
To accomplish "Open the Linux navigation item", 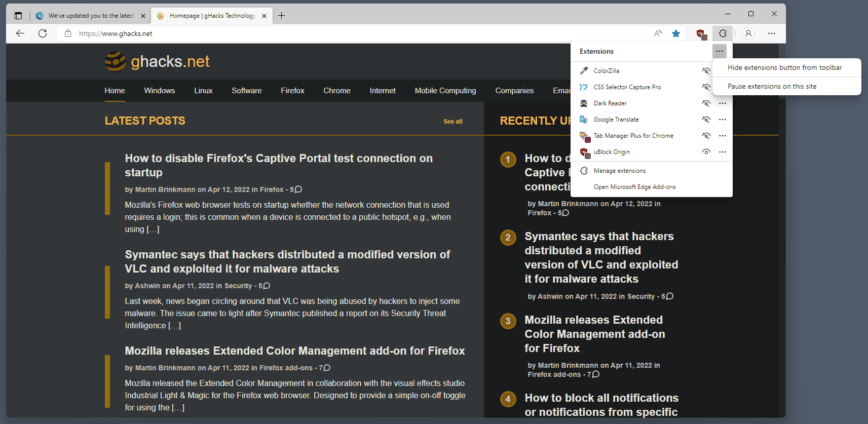I will click(x=203, y=91).
